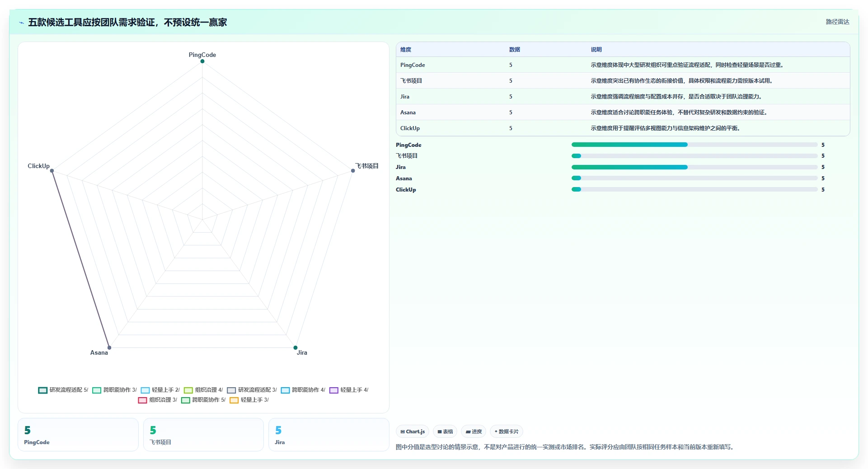Click the ClickUp row description text

tap(666, 128)
